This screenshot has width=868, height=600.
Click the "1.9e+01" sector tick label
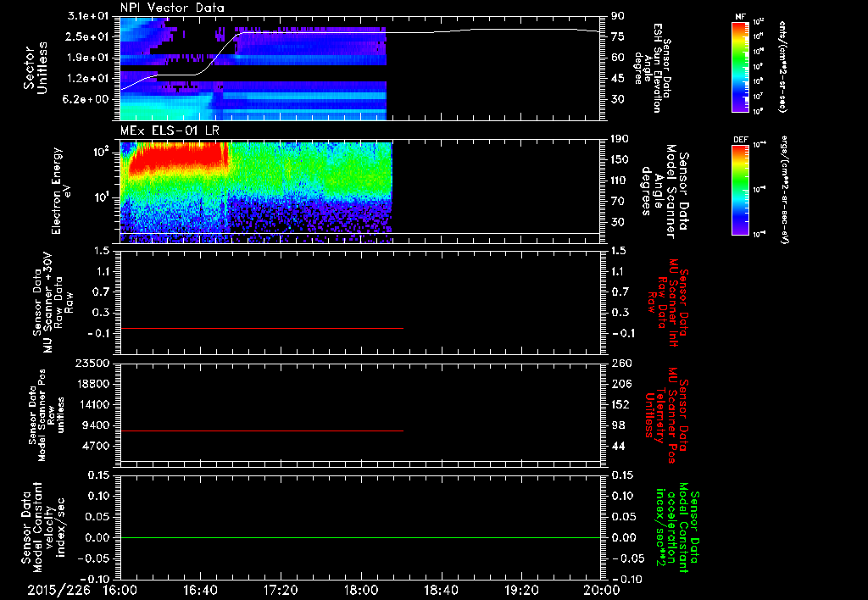click(87, 58)
